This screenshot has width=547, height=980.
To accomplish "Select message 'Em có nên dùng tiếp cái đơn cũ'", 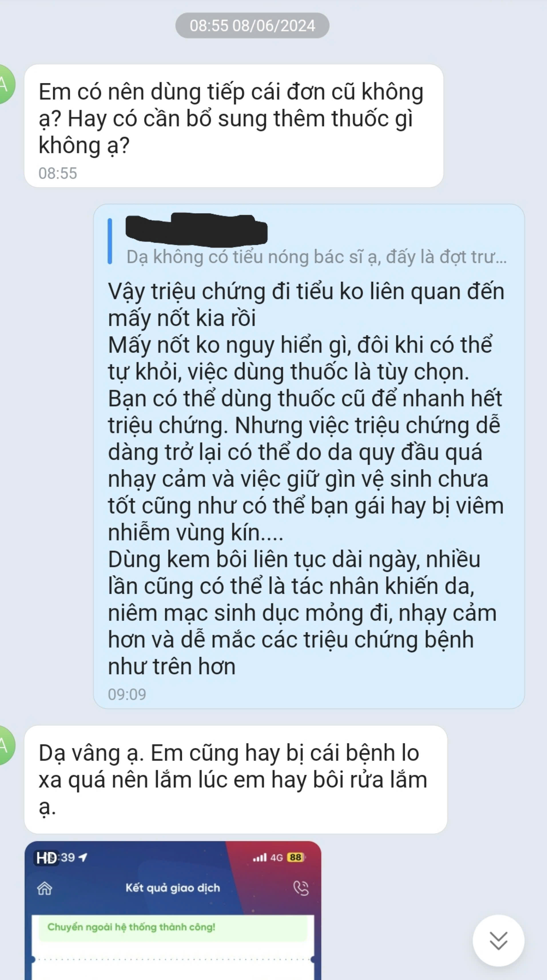I will tap(234, 126).
